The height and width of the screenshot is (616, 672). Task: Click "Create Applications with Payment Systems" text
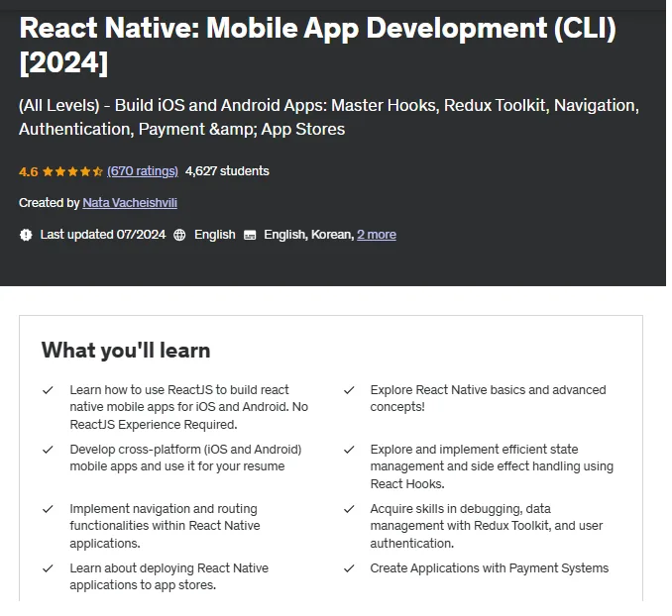click(490, 568)
